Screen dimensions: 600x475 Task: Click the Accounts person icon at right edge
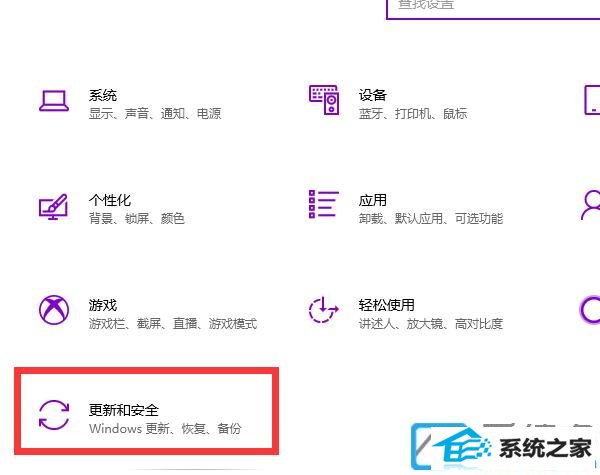(590, 205)
